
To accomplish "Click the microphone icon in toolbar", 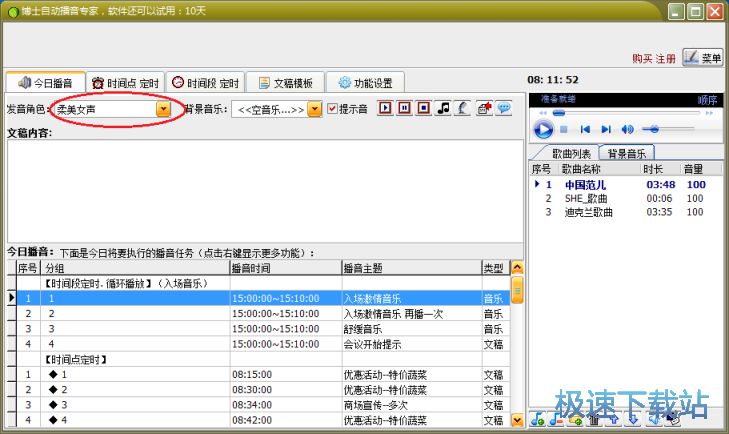I will pyautogui.click(x=461, y=109).
